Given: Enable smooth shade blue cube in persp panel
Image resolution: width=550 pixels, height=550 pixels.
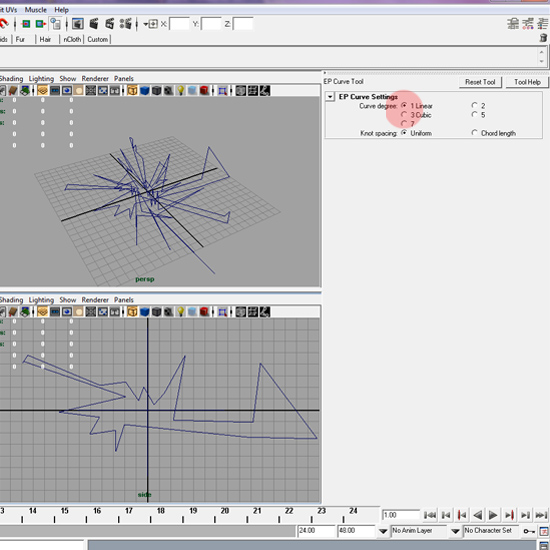Looking at the screenshot, I should tap(145, 91).
